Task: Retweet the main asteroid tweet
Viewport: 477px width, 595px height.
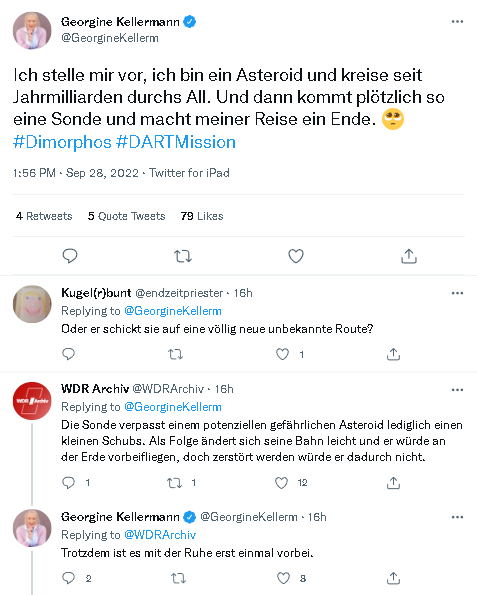Action: point(183,257)
